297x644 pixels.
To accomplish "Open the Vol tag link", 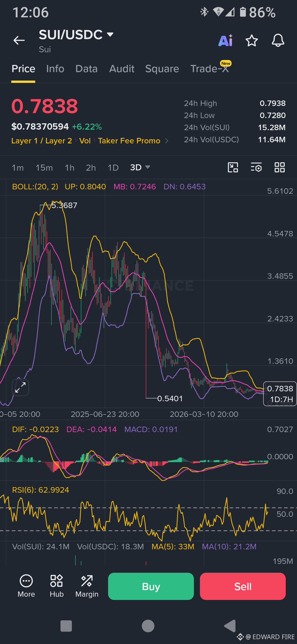I will [85, 141].
